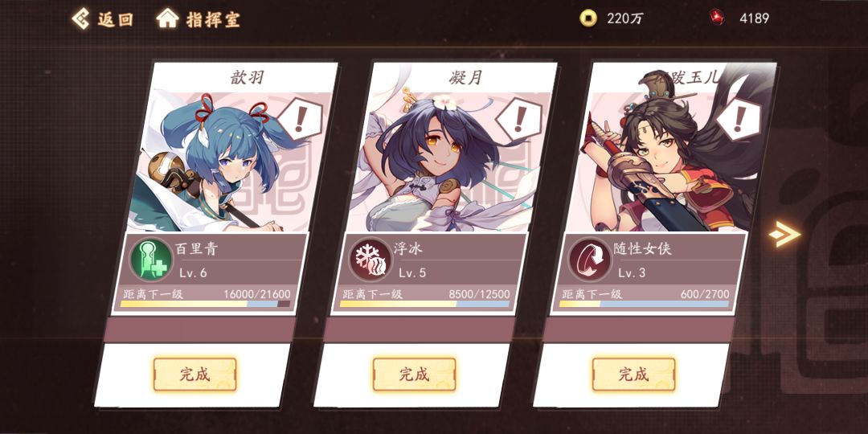Image resolution: width=868 pixels, height=434 pixels.
Task: Click 完成 button under 歆羽
Action: [x=194, y=375]
